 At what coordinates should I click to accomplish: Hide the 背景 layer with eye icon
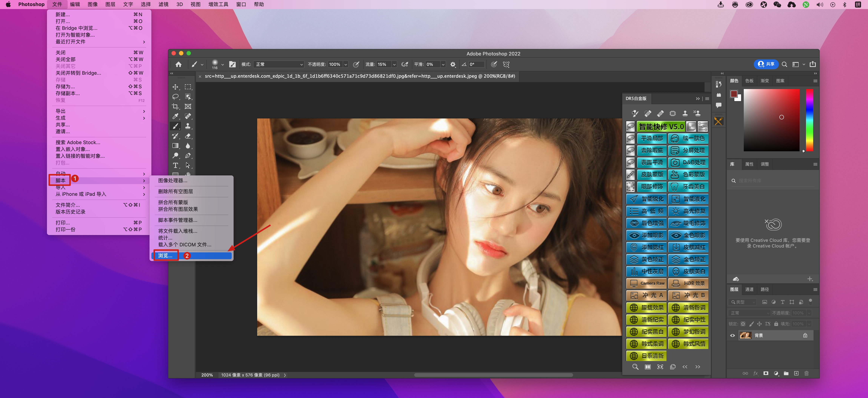click(x=732, y=335)
